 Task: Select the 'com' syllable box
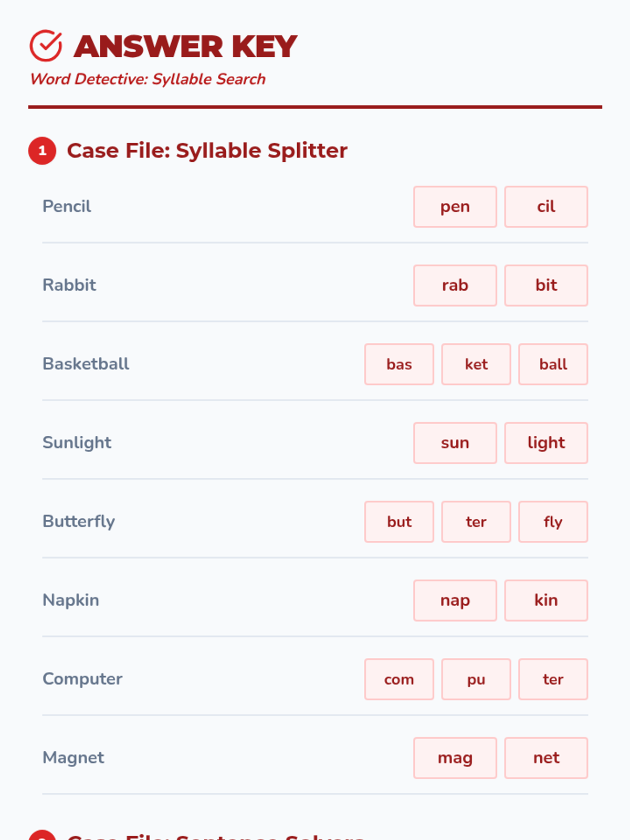399,679
